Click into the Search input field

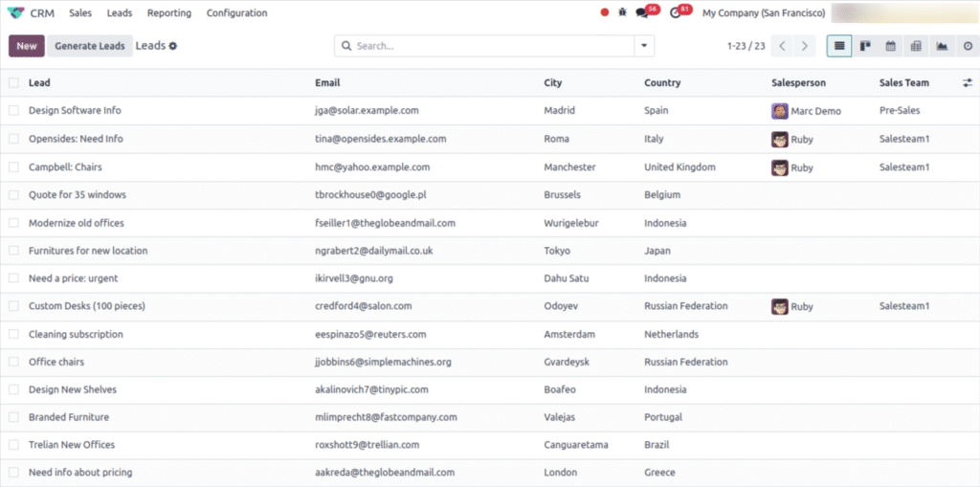click(488, 46)
